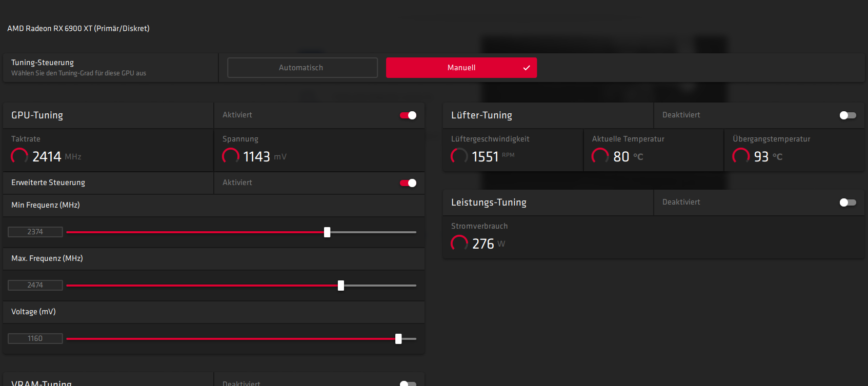Click the Tuning-Steuerung label
Screen dimensions: 868x386
pos(43,63)
